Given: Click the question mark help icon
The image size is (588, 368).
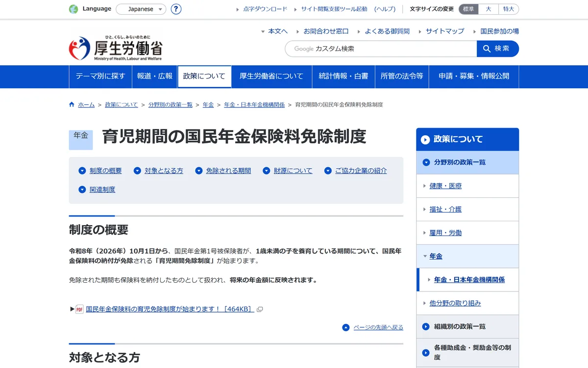Looking at the screenshot, I should pos(176,9).
